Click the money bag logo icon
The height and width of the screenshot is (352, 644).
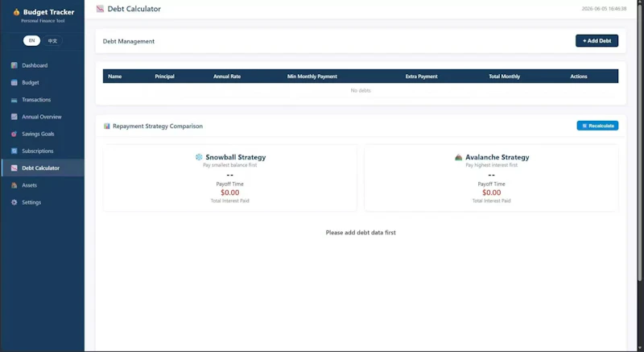coord(16,12)
